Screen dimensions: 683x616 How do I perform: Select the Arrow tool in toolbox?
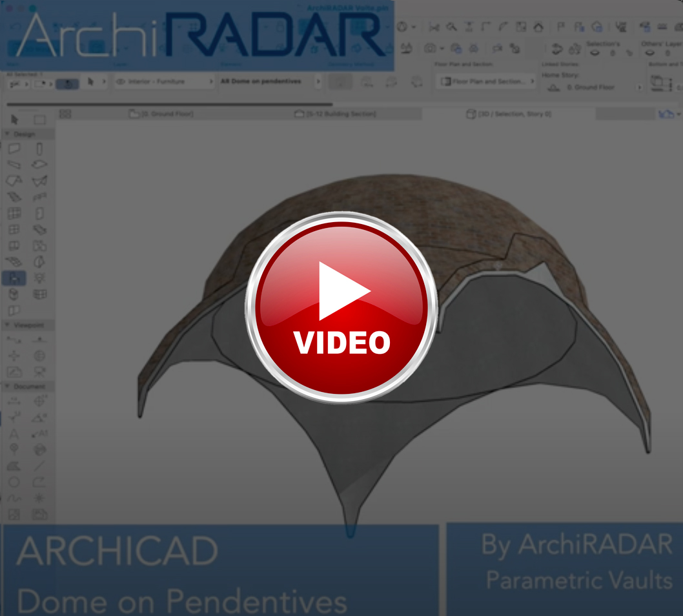point(14,119)
